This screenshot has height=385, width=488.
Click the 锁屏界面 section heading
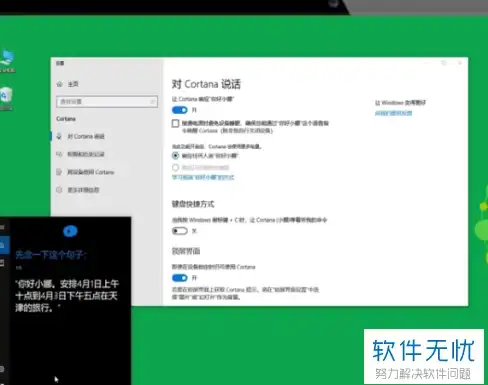(x=186, y=251)
